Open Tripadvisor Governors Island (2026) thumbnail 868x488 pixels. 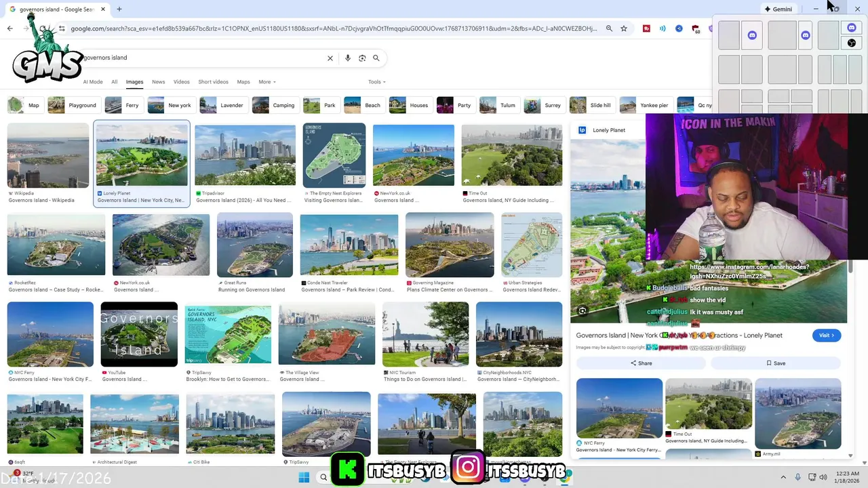(x=245, y=155)
